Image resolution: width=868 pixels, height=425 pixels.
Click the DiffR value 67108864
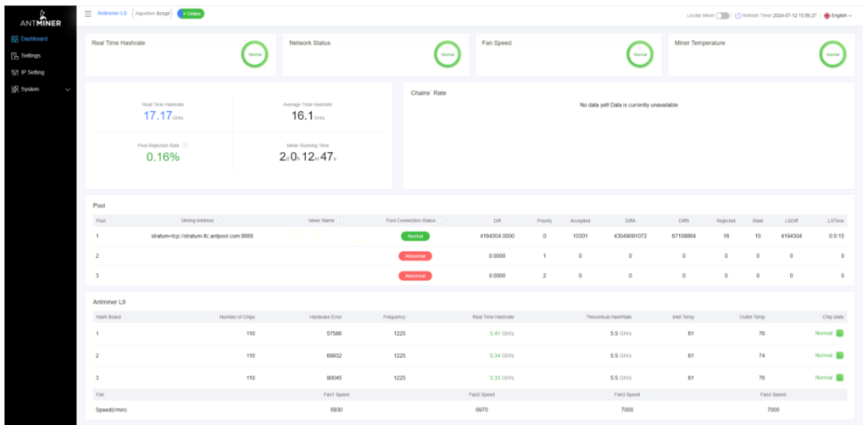[684, 236]
